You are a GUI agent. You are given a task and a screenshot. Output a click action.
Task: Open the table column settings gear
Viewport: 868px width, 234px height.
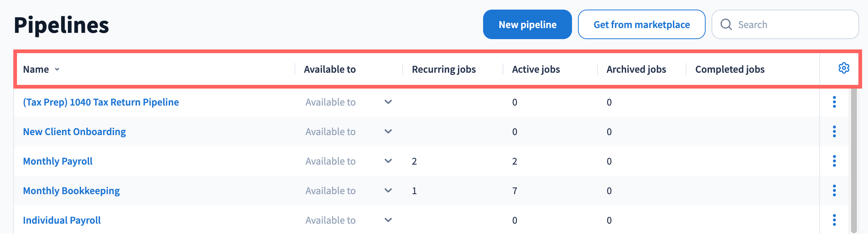click(x=844, y=68)
